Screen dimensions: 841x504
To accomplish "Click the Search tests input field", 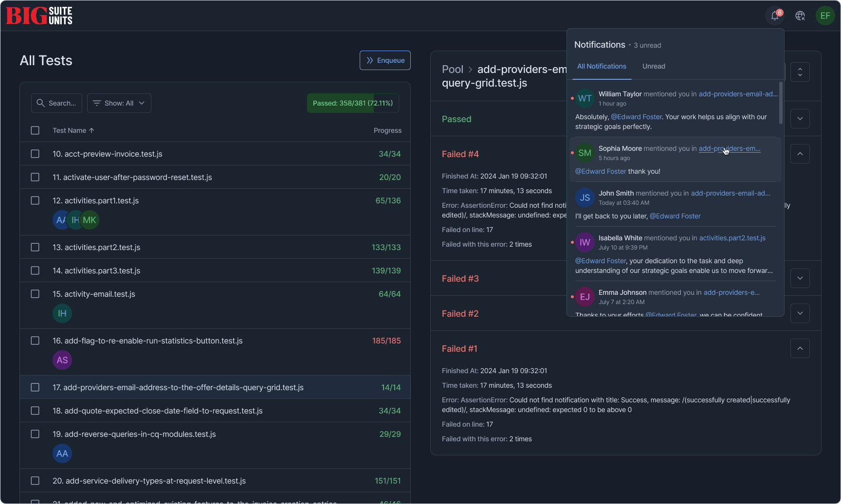I will click(56, 103).
